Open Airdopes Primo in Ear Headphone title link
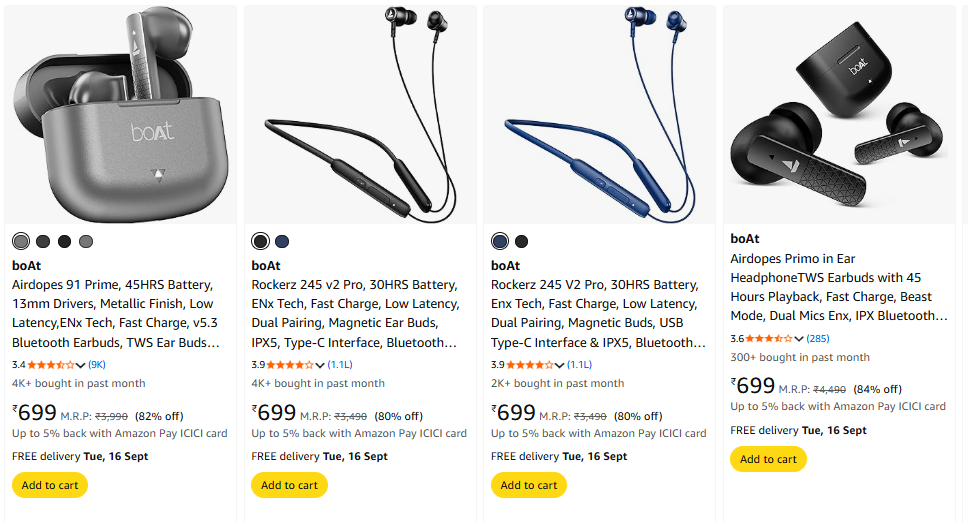This screenshot has height=523, width=968. (838, 287)
